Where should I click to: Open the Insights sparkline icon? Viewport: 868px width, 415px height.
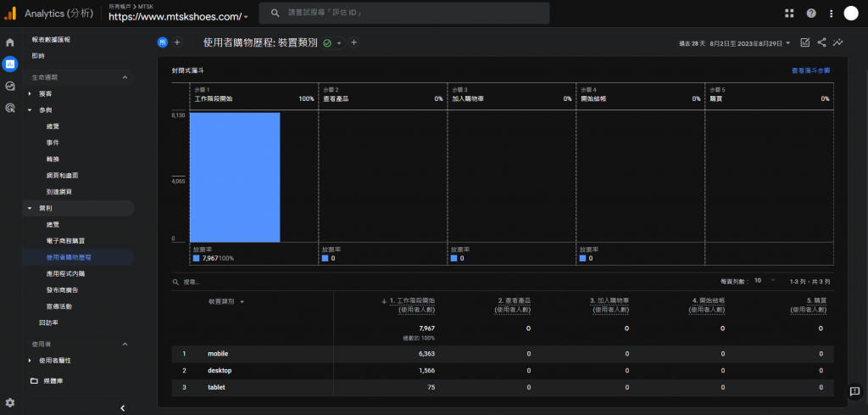[x=838, y=42]
